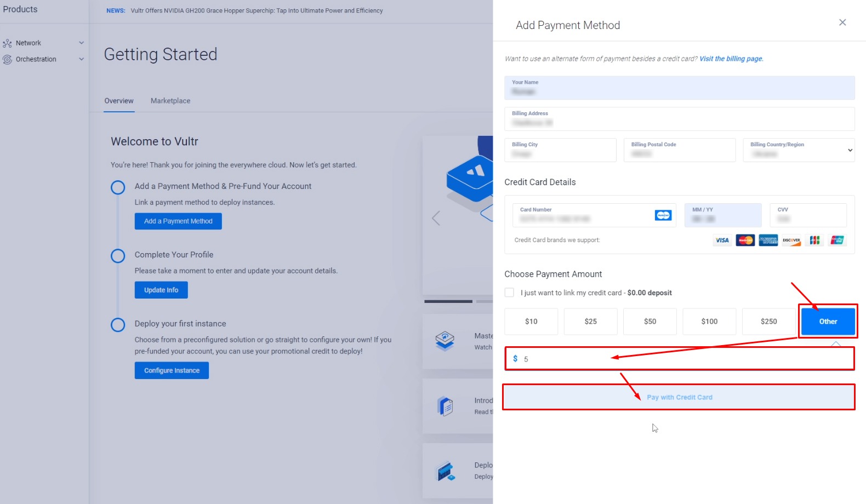The height and width of the screenshot is (504, 866).
Task: Click the Orchestration sidebar icon
Action: click(7, 60)
